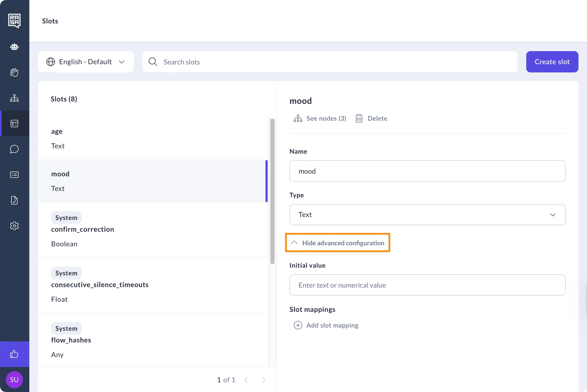Open the flows hierarchy sidebar icon
The width and height of the screenshot is (587, 392).
coord(14,98)
